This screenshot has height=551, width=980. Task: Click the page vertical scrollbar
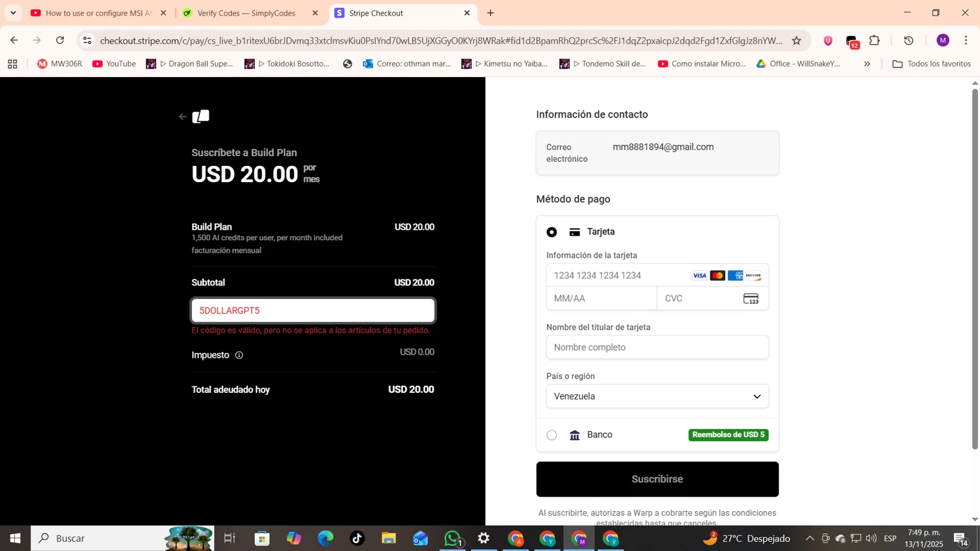(x=975, y=268)
